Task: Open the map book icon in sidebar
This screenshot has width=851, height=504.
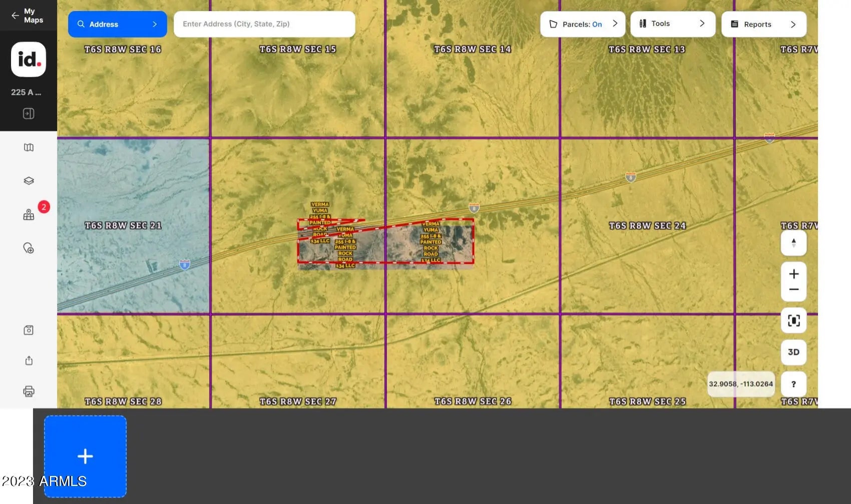Action: 29,148
